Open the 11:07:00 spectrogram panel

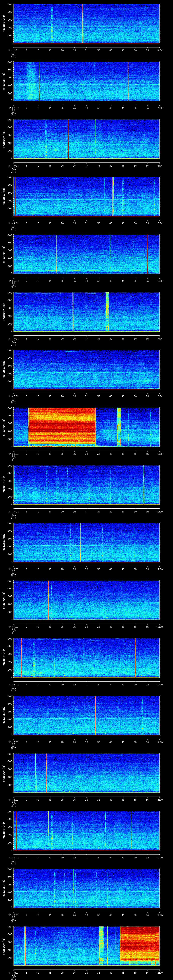[x=87, y=369]
